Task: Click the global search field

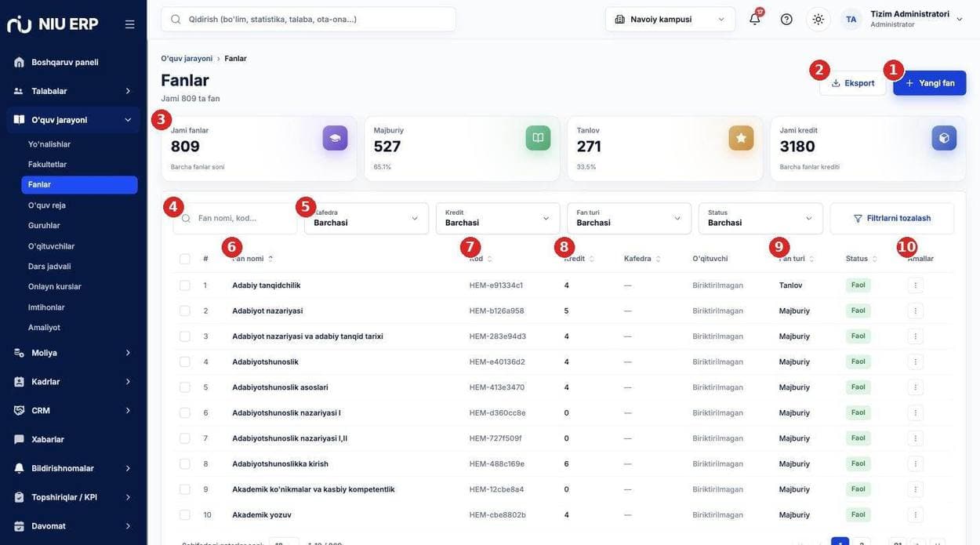Action: click(x=308, y=19)
